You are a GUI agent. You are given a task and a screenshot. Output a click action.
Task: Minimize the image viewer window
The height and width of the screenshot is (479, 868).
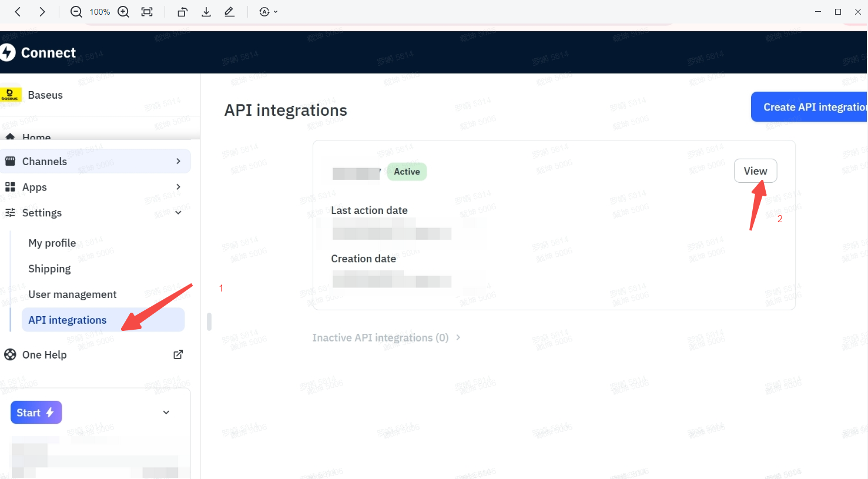[818, 12]
